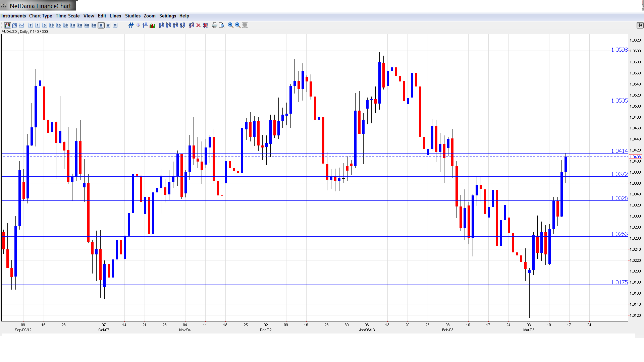Open the print preview icon
Viewport: 644px width, 362px height.
(x=222, y=25)
